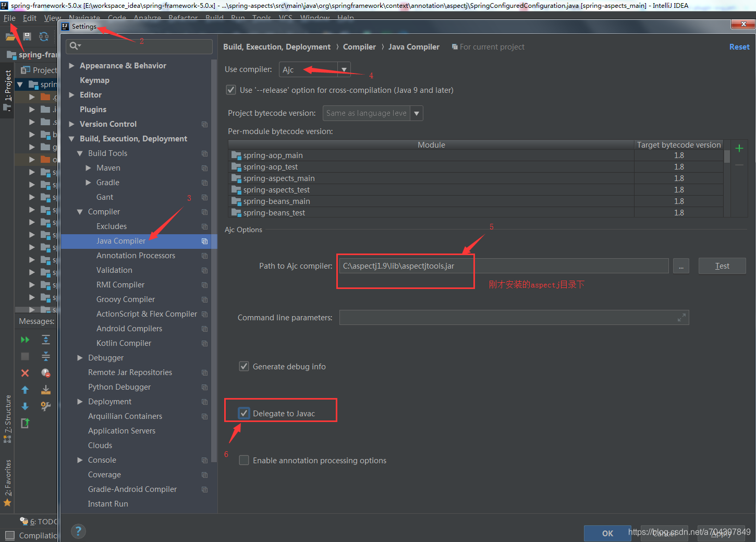Expand Appearance & Behavior settings node
The width and height of the screenshot is (756, 542).
coord(72,66)
